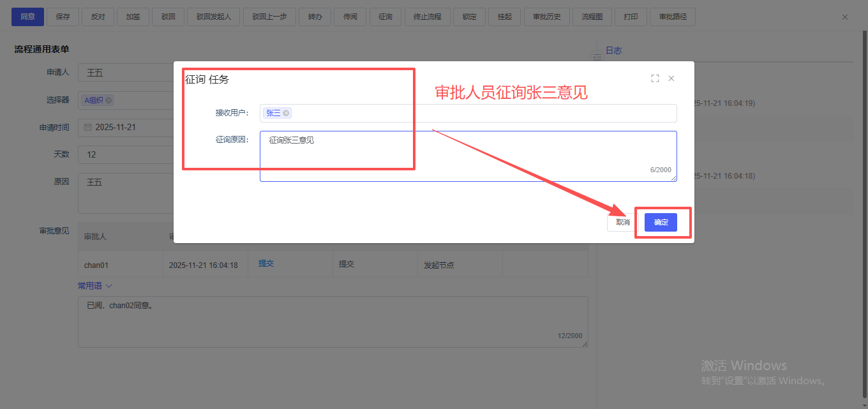The width and height of the screenshot is (868, 409).
Task: Click the fullscreen icon in 征询 dialog
Action: tap(655, 78)
